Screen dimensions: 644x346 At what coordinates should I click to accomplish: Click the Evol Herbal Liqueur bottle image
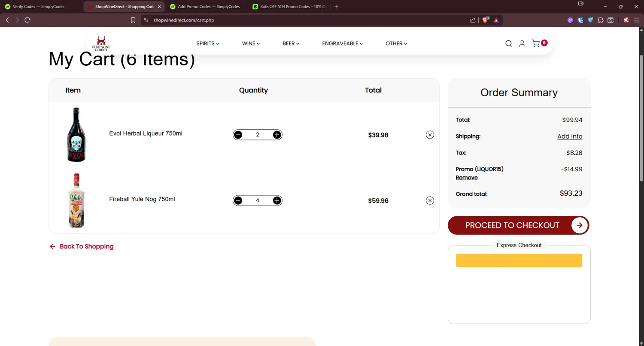coord(76,135)
